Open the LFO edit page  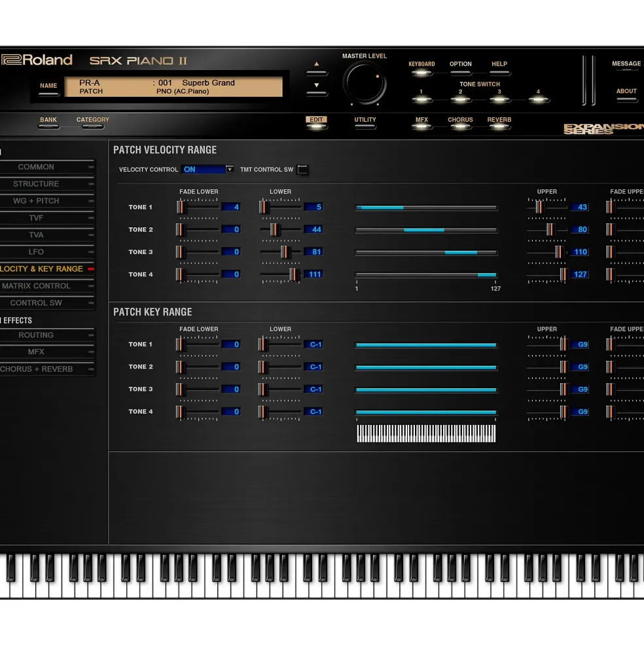(x=47, y=251)
